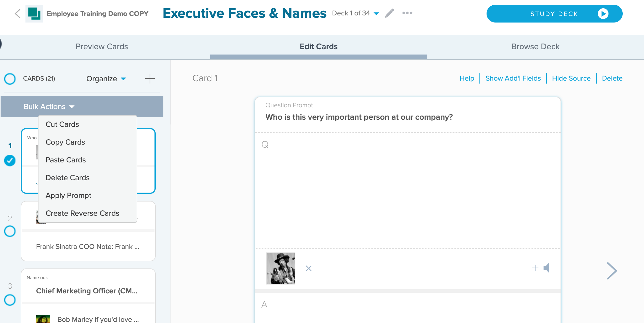Add audio with the speaker icon
The height and width of the screenshot is (323, 644).
coord(547,268)
